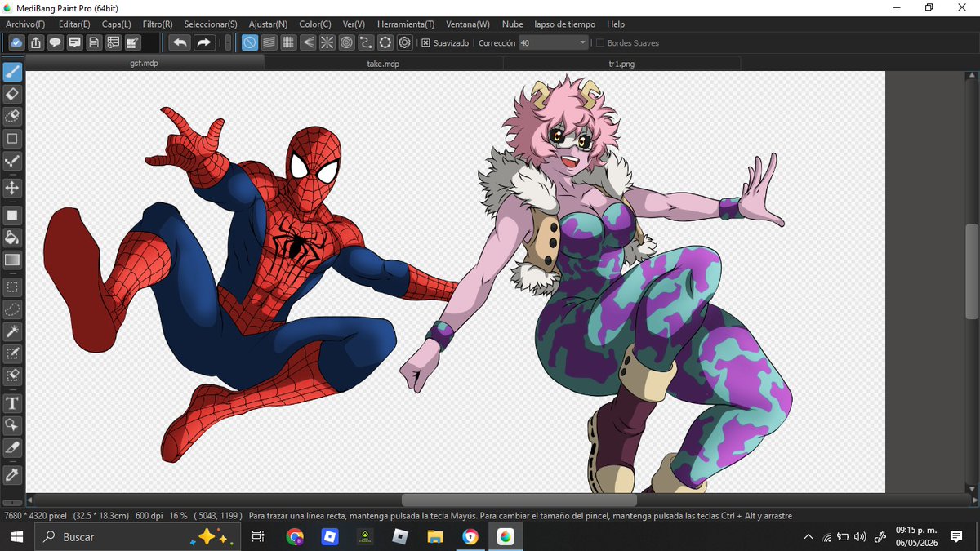
Task: Open the Filtro(R) menu
Action: [158, 24]
